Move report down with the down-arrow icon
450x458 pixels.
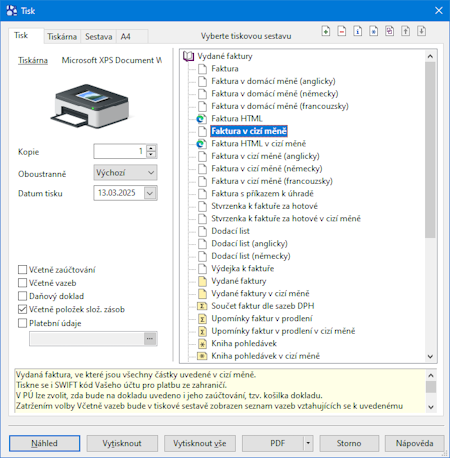422,31
